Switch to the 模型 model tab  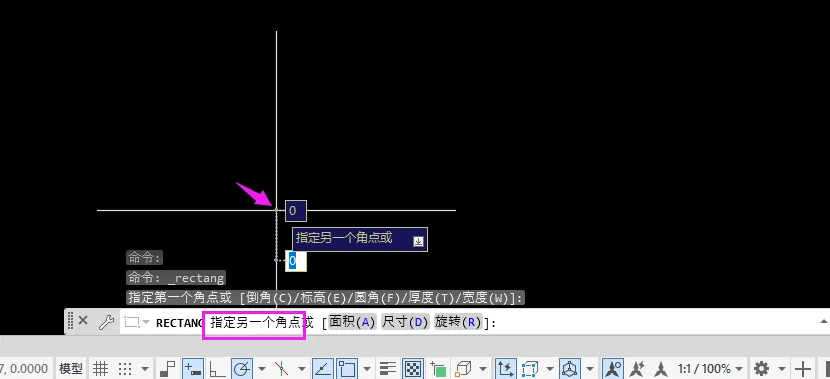(x=71, y=368)
